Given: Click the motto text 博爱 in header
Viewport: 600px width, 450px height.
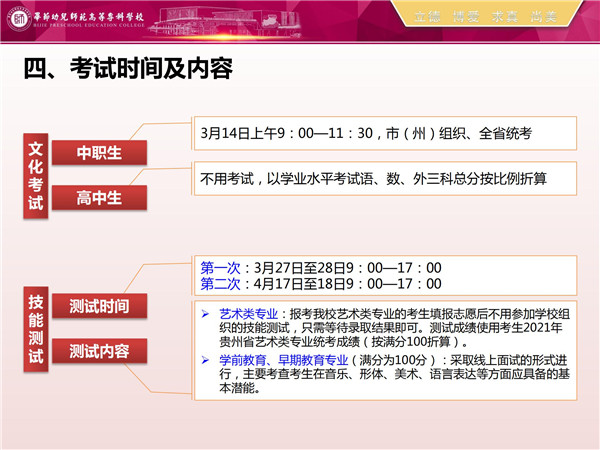Looking at the screenshot, I should point(466,16).
